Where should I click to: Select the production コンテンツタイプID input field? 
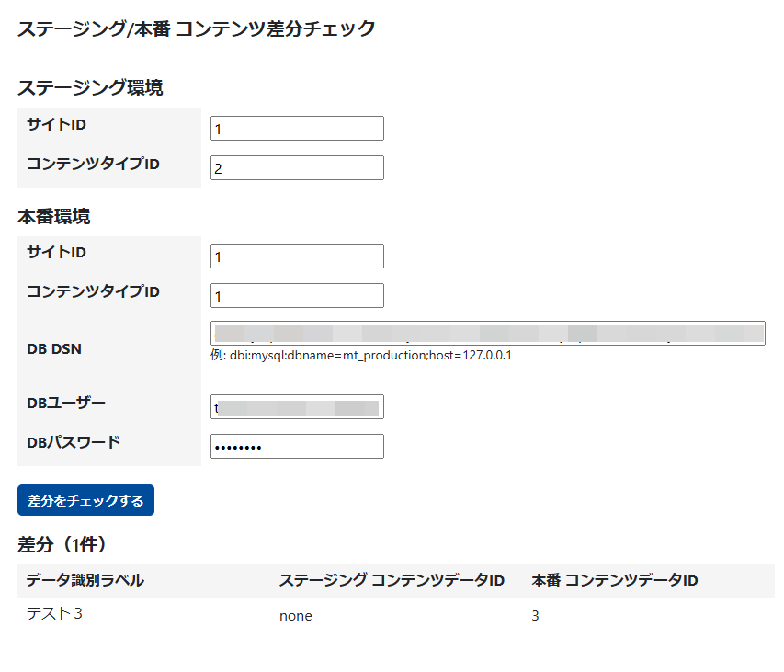297,296
